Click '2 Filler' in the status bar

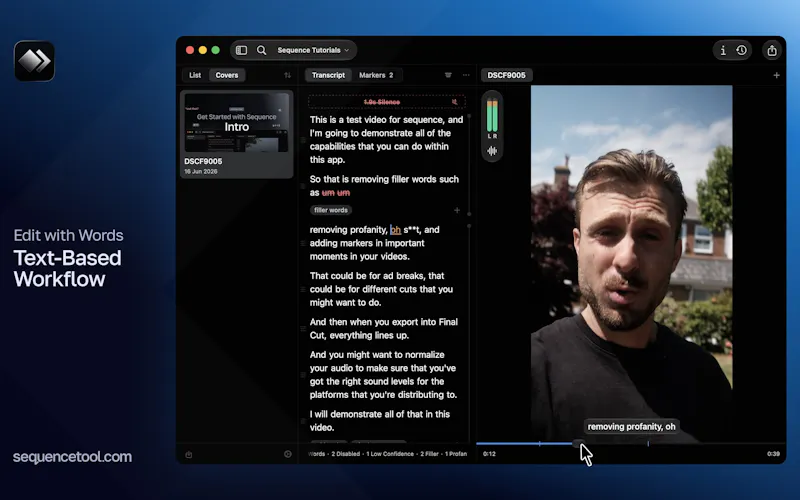(x=429, y=454)
